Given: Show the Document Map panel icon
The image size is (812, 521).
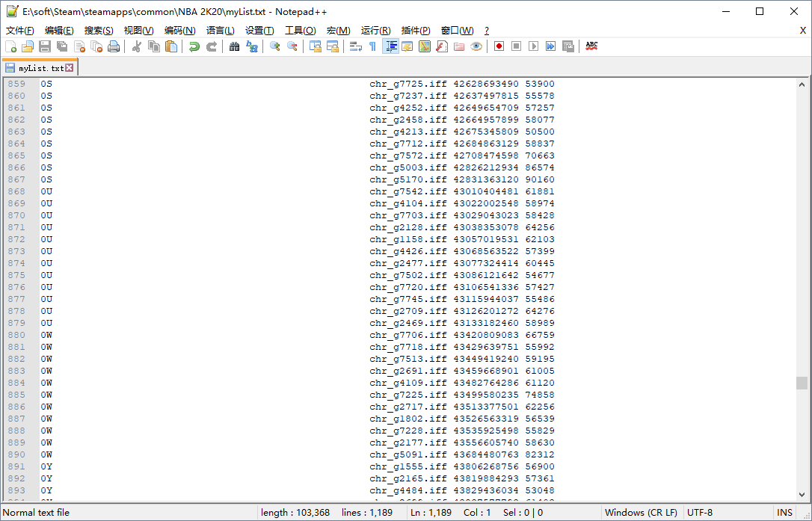Looking at the screenshot, I should 425,46.
